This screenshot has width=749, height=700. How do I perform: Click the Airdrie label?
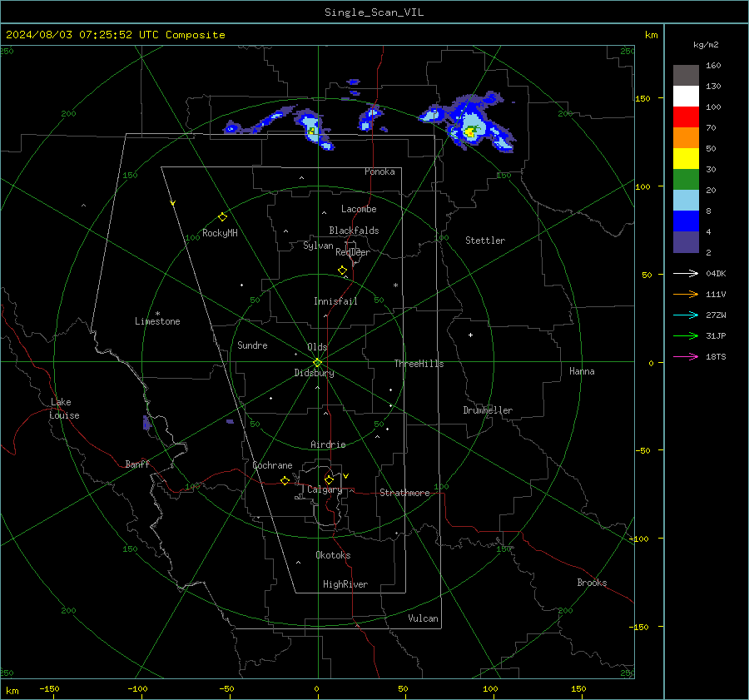(x=328, y=444)
